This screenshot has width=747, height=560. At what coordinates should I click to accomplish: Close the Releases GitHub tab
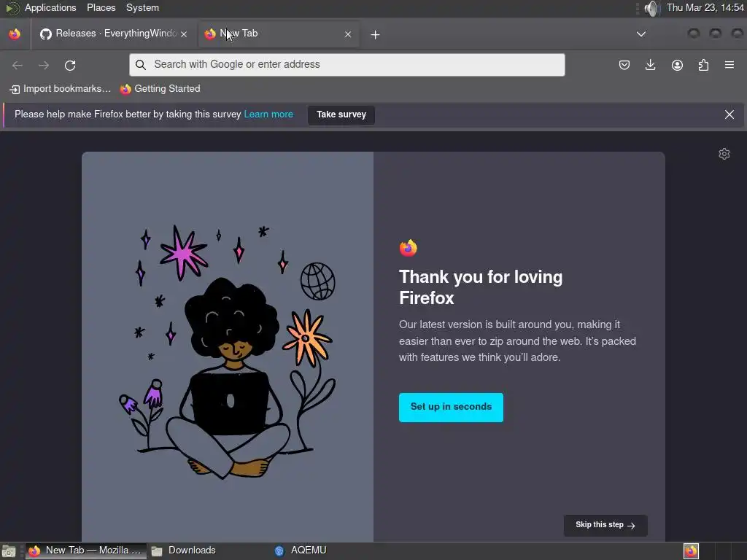click(x=184, y=34)
